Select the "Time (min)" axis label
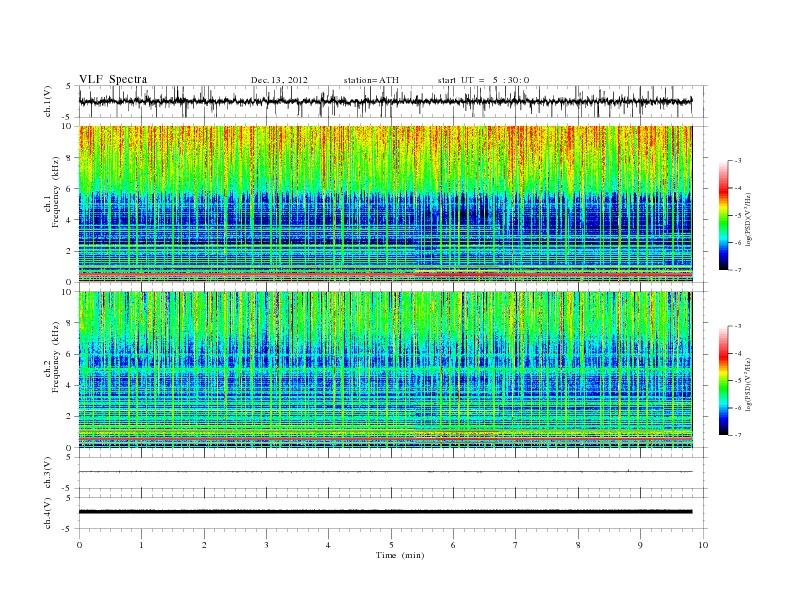 click(x=400, y=555)
